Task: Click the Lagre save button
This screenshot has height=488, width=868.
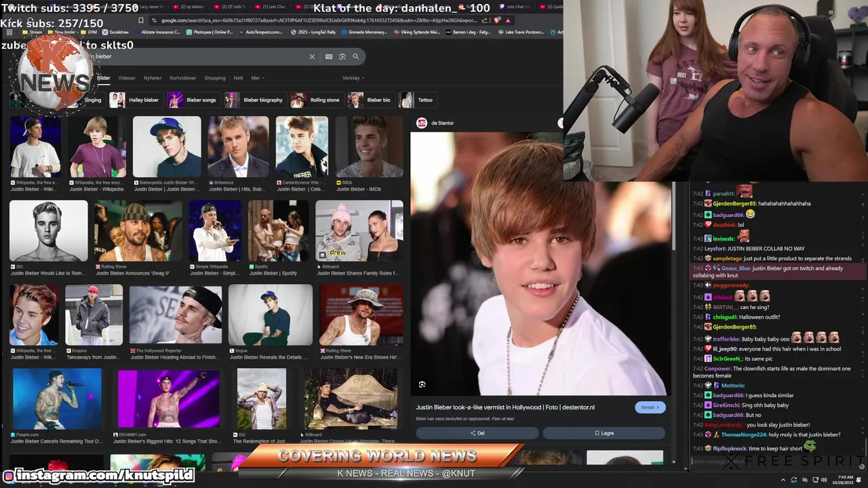Action: click(604, 433)
